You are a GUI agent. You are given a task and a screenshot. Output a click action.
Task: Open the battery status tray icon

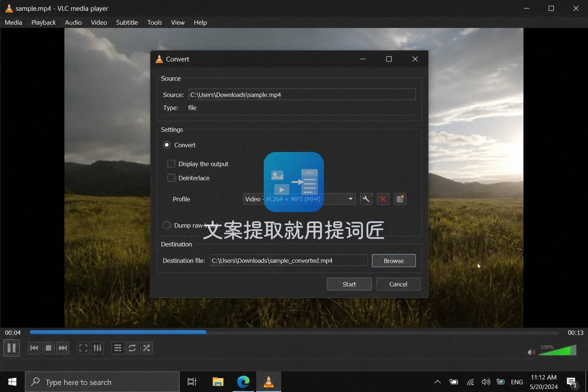coord(454,382)
